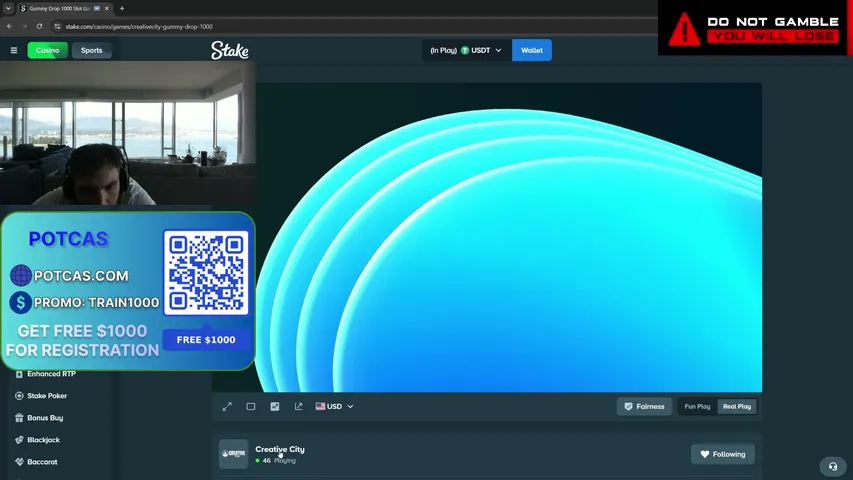Click the Creative City provider logo

tap(233, 454)
